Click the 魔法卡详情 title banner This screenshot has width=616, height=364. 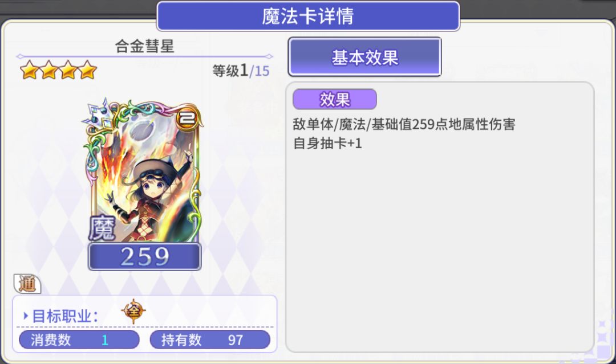(308, 16)
